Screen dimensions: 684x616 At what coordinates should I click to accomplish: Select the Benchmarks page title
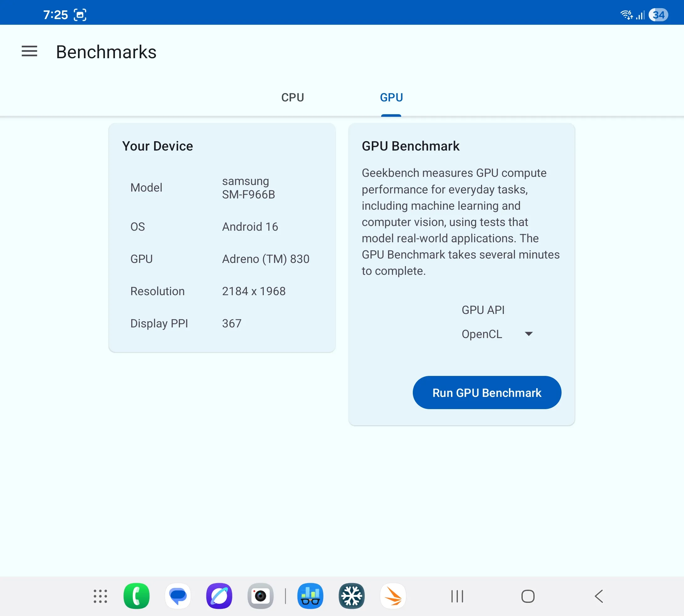[x=106, y=52]
